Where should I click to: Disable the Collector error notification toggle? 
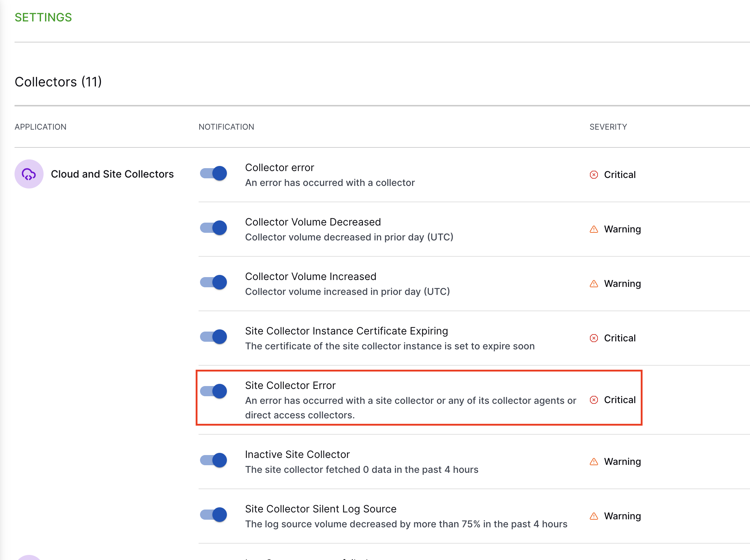(x=213, y=173)
